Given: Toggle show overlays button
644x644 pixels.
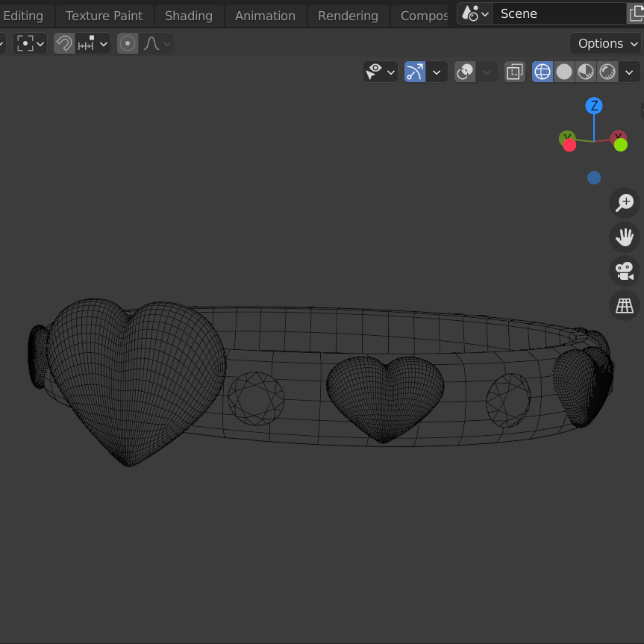Looking at the screenshot, I should pyautogui.click(x=465, y=72).
